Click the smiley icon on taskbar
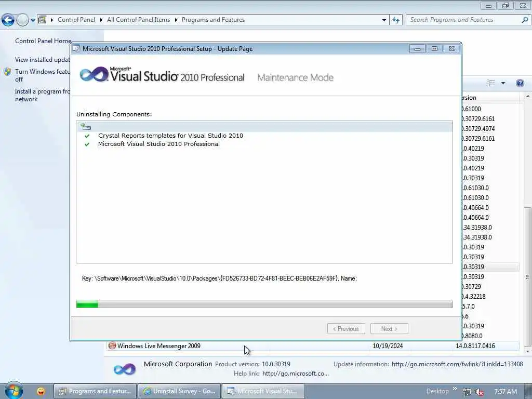 [41, 391]
